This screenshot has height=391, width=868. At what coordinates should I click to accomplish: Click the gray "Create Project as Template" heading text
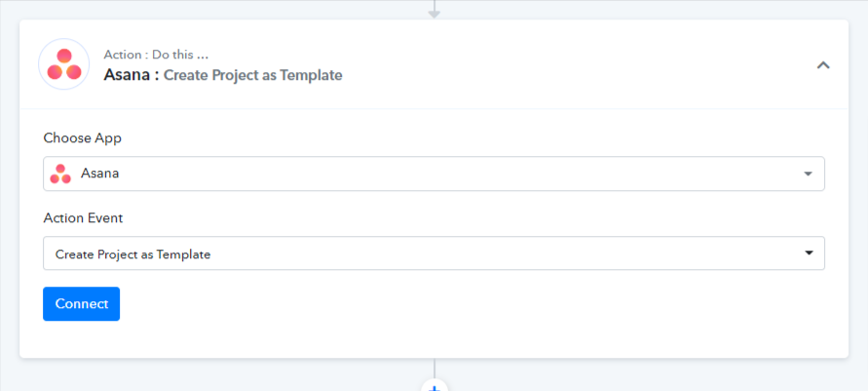(x=253, y=75)
